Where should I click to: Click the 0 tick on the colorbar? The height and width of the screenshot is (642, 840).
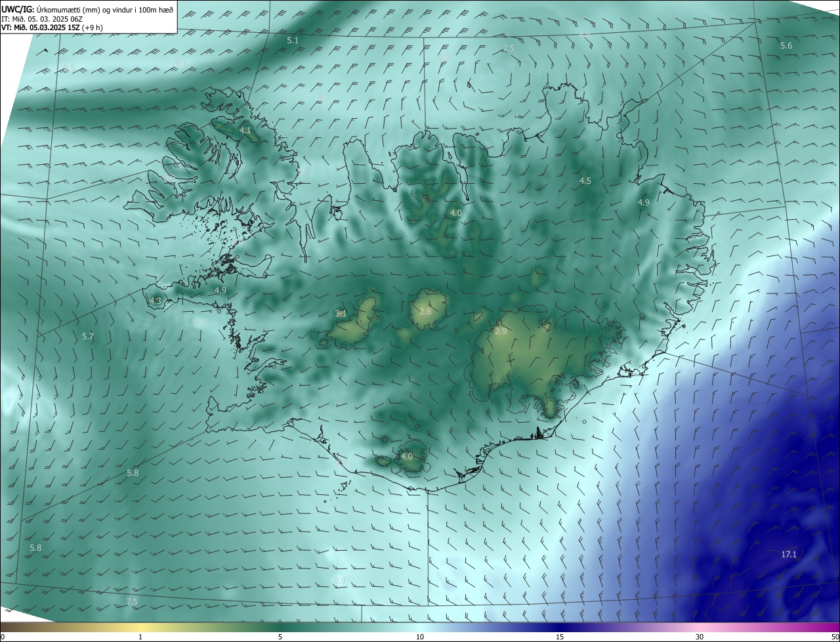pos(3,637)
